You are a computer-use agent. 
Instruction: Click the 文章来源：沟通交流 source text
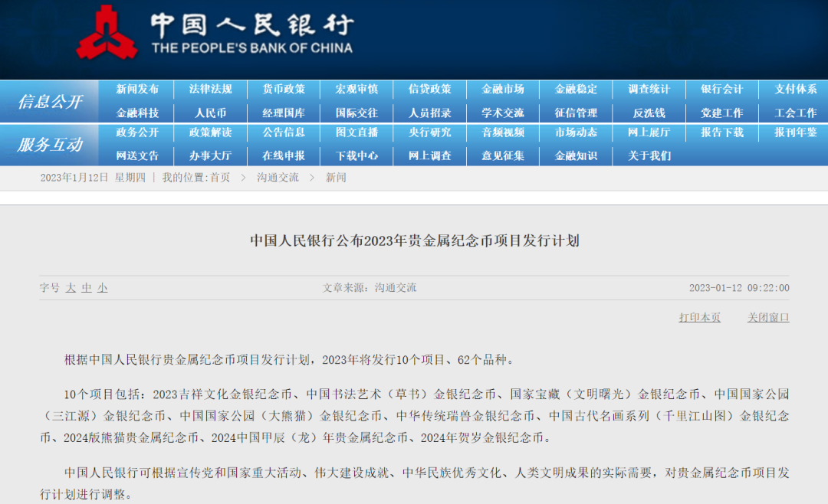pos(370,288)
